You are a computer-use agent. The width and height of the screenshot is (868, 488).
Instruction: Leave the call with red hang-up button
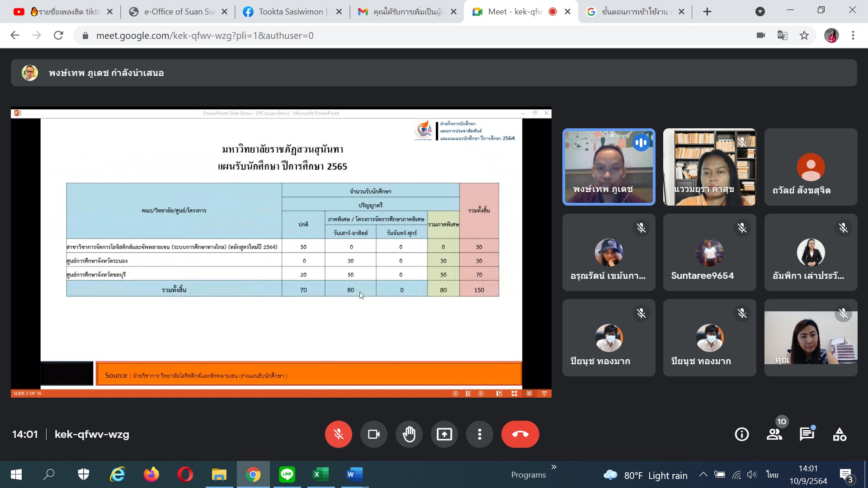[x=520, y=434]
